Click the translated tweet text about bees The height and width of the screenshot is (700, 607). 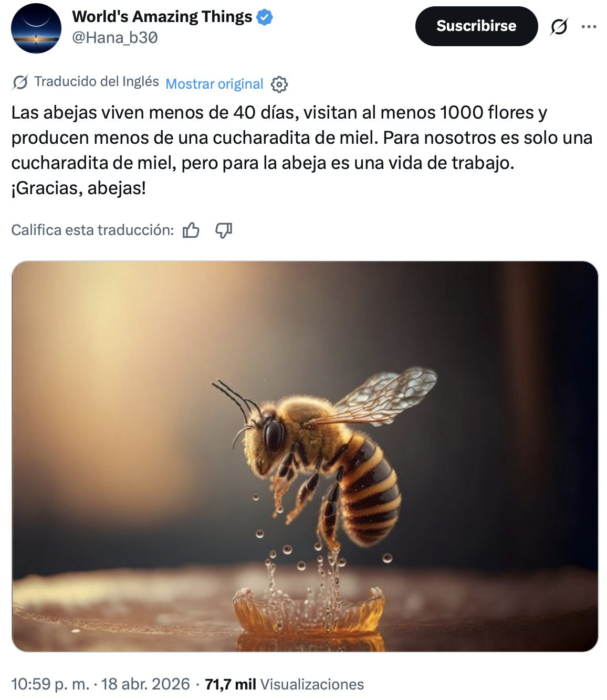302,150
